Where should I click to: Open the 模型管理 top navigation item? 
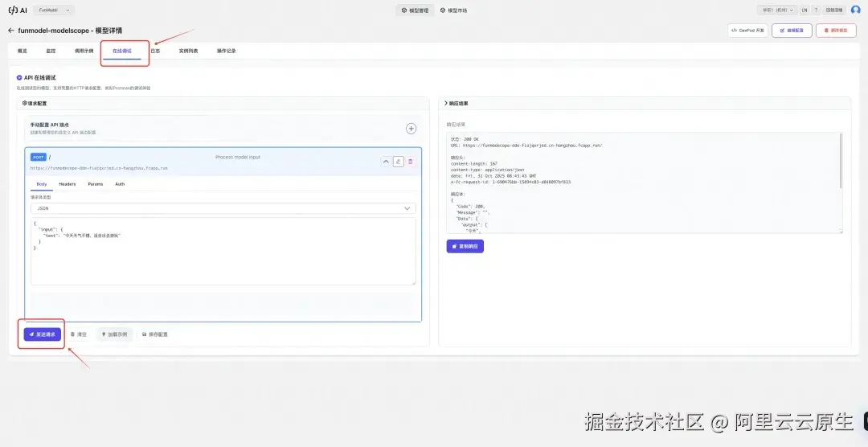[x=415, y=10]
